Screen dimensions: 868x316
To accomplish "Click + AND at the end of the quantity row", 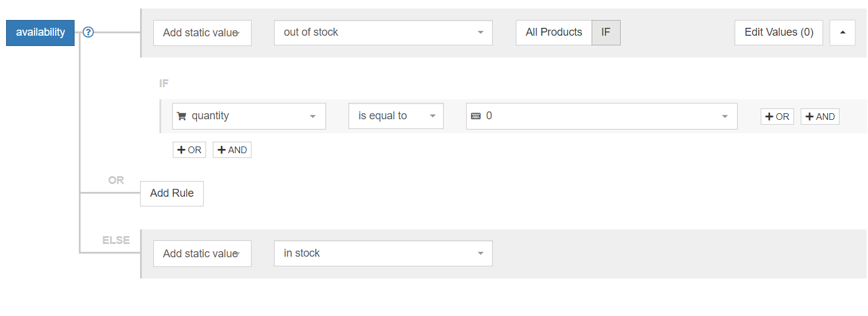I will point(820,117).
